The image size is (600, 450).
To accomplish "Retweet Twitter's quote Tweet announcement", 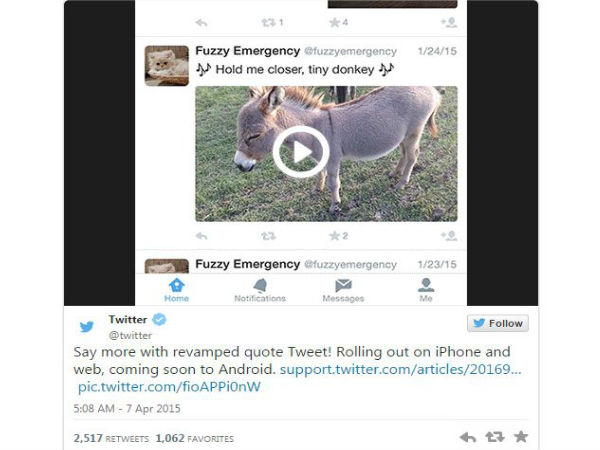I will coord(494,437).
